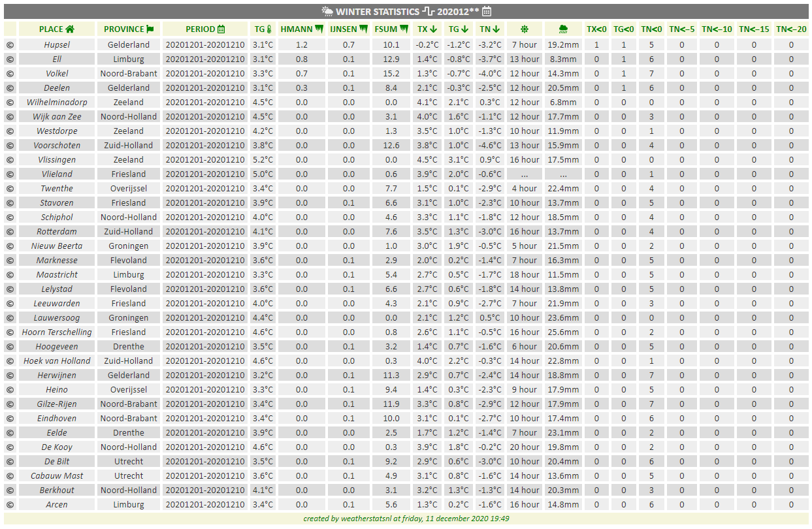This screenshot has height=529, width=812.
Task: Open the Schiphol place link
Action: click(57, 217)
